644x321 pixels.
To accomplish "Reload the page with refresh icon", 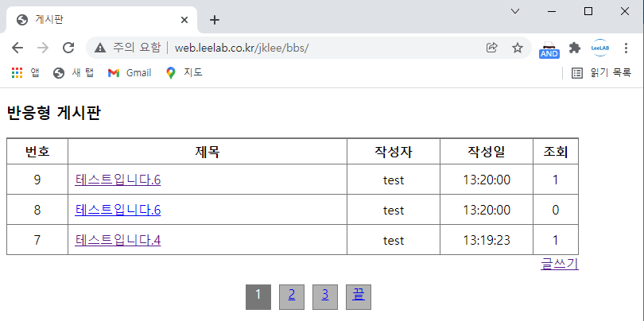I will click(x=68, y=48).
